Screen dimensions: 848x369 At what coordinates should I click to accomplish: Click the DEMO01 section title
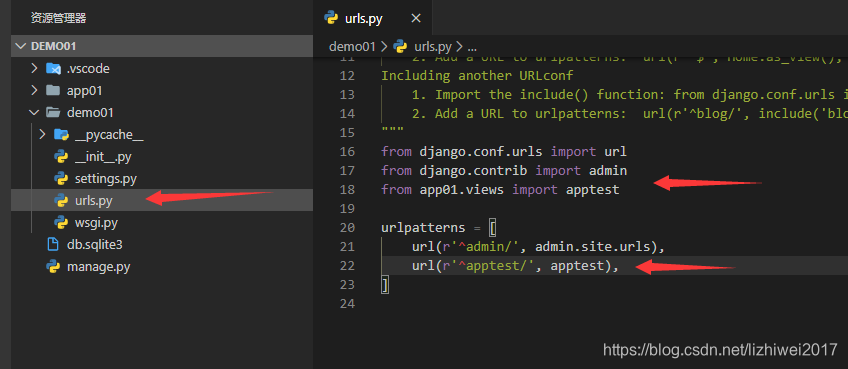click(x=54, y=47)
